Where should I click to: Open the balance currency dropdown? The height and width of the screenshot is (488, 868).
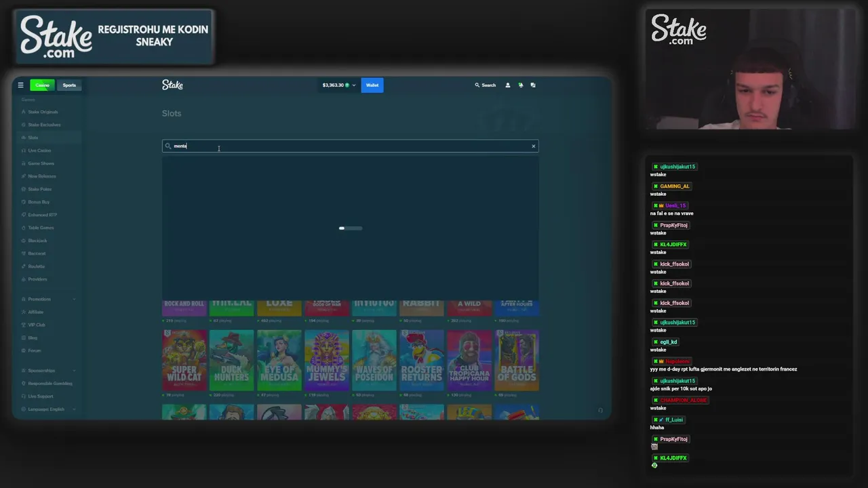338,85
